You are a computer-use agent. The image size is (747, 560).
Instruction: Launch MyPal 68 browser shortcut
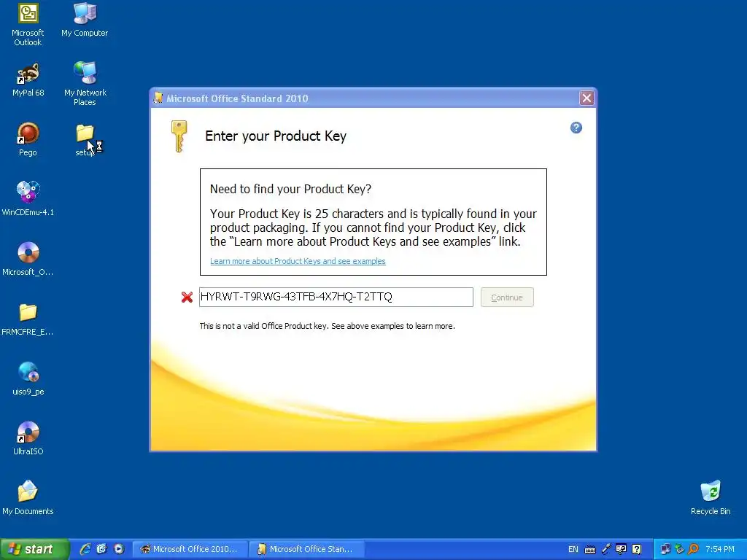[28, 79]
